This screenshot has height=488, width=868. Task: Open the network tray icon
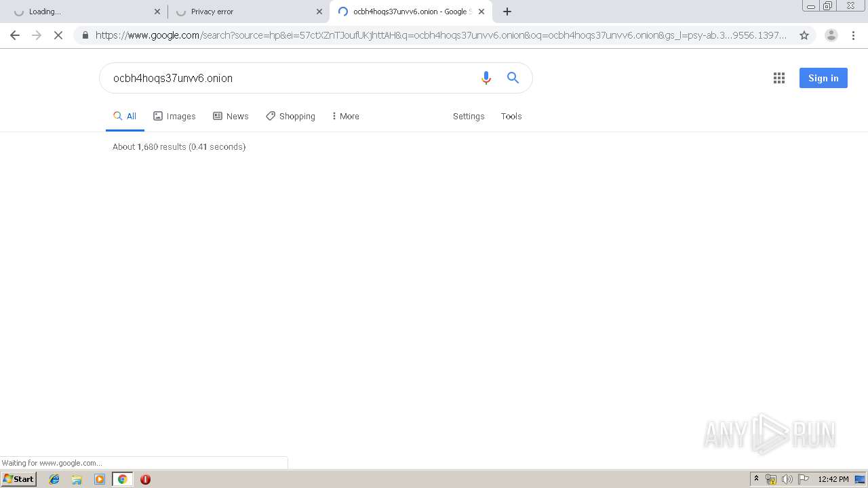(x=771, y=479)
